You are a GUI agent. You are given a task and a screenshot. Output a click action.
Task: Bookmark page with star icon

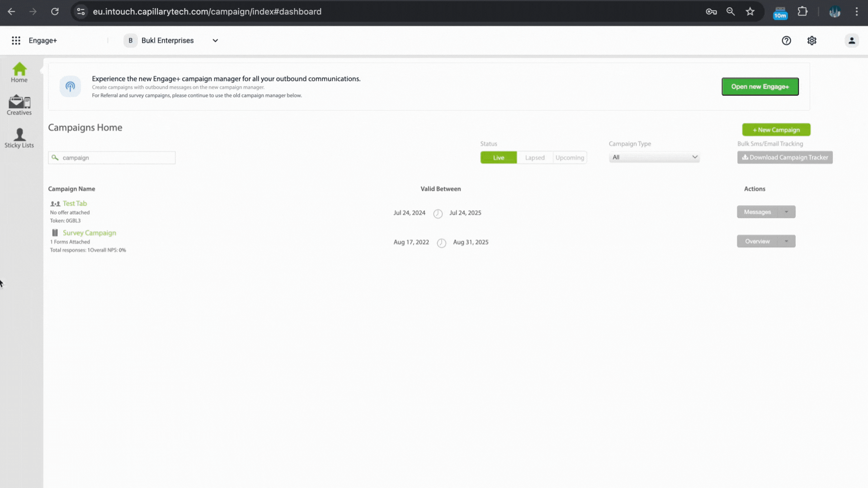click(750, 12)
